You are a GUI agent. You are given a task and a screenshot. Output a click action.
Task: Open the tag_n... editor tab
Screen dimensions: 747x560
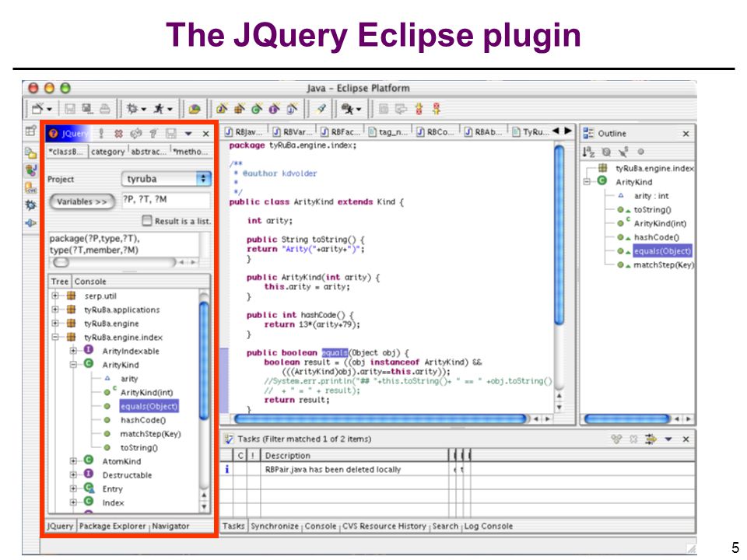pyautogui.click(x=388, y=132)
